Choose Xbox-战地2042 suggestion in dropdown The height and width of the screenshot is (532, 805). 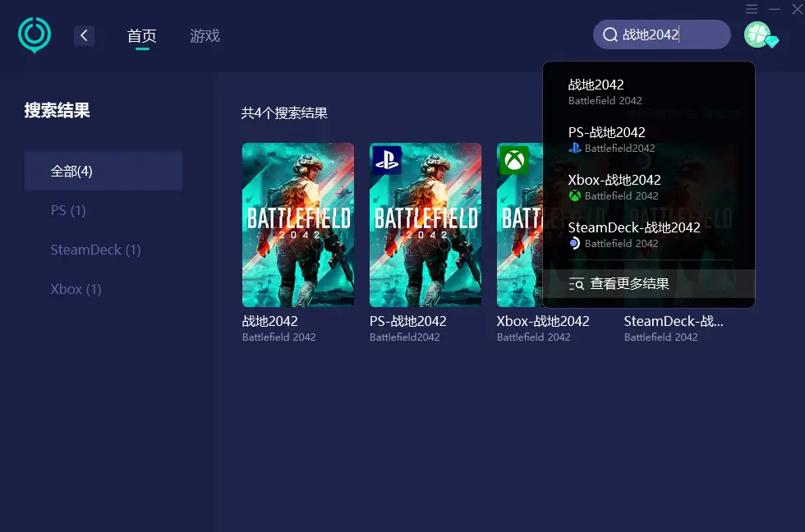coord(649,187)
